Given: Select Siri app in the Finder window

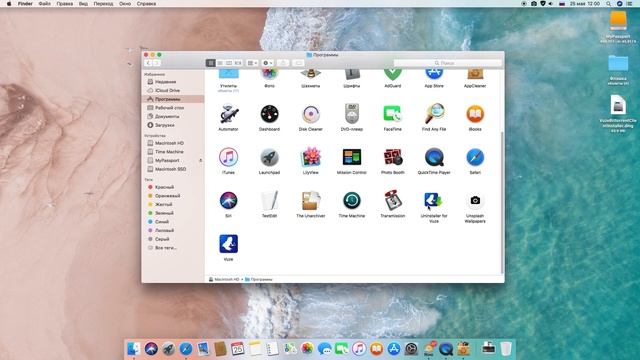Looking at the screenshot, I should click(x=228, y=201).
